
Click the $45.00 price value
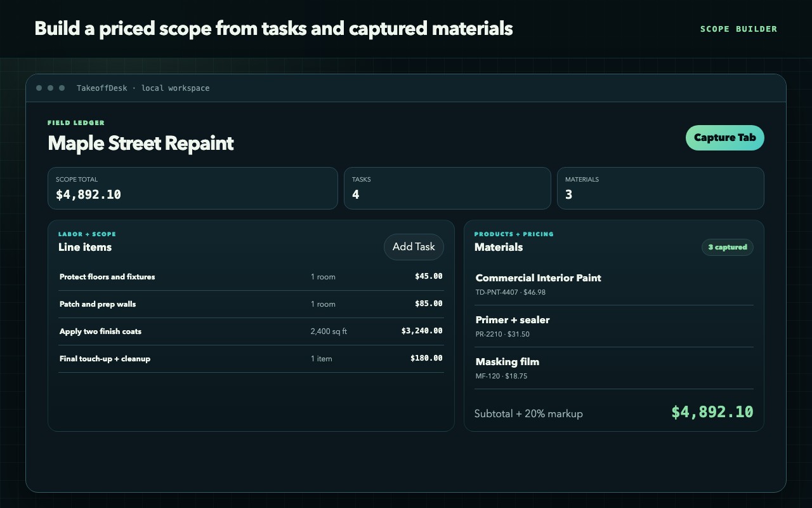tap(429, 276)
